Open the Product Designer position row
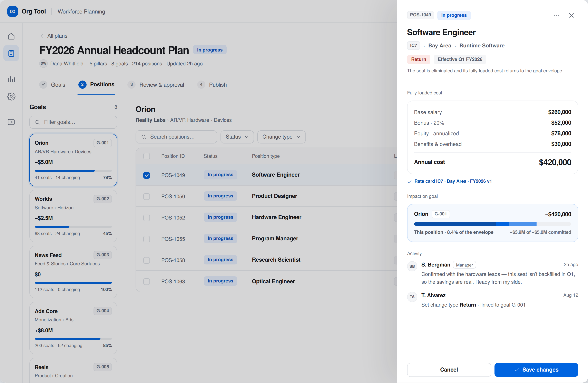588x383 pixels. [x=266, y=196]
